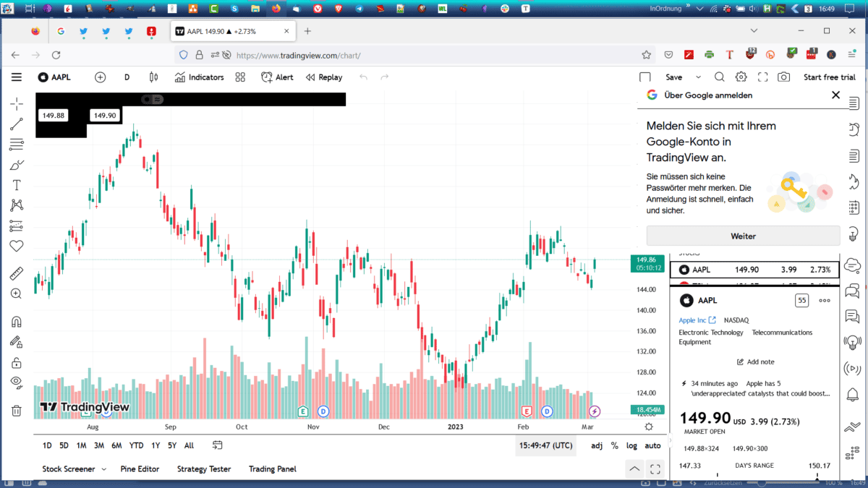Image resolution: width=868 pixels, height=488 pixels.
Task: Open the Apple Inc company link
Action: pyautogui.click(x=693, y=320)
